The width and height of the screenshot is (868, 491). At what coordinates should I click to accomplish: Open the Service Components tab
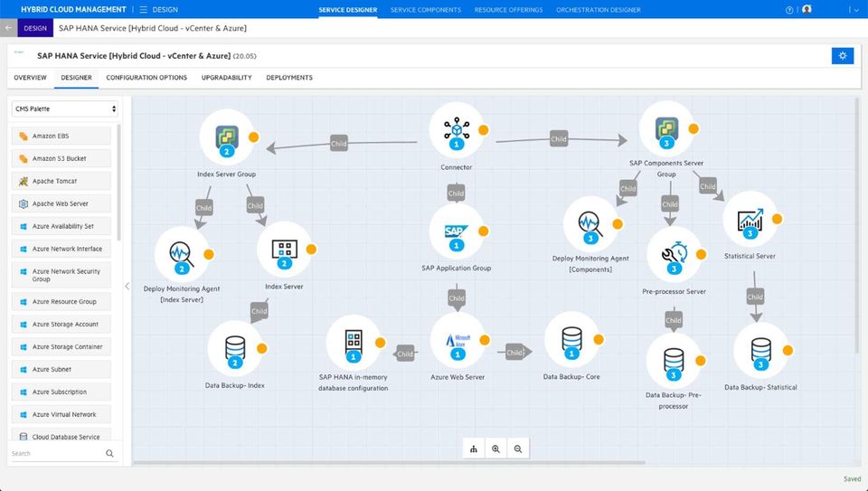pos(426,10)
